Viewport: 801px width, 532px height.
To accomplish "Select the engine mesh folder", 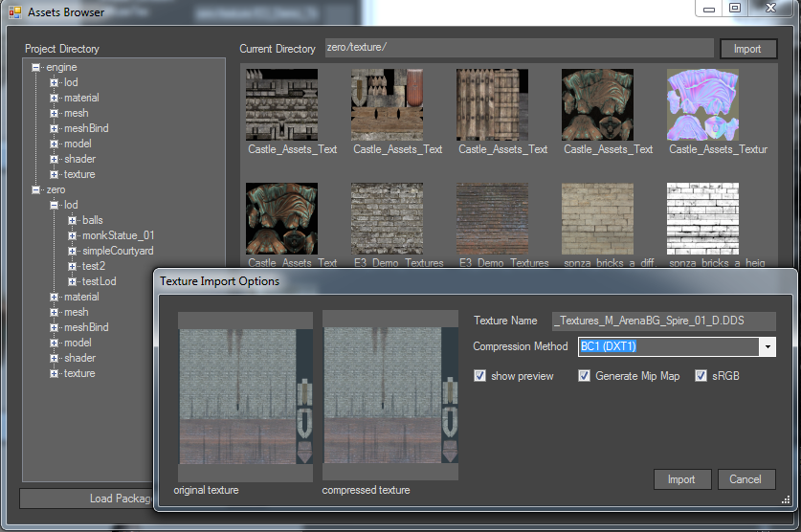I will pyautogui.click(x=77, y=113).
